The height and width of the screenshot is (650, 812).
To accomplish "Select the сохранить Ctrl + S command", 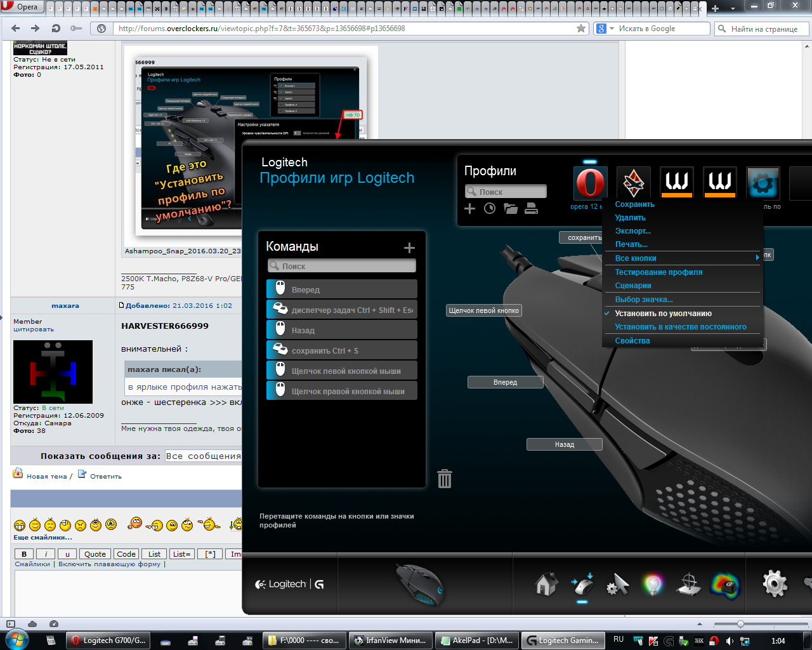I will point(342,350).
